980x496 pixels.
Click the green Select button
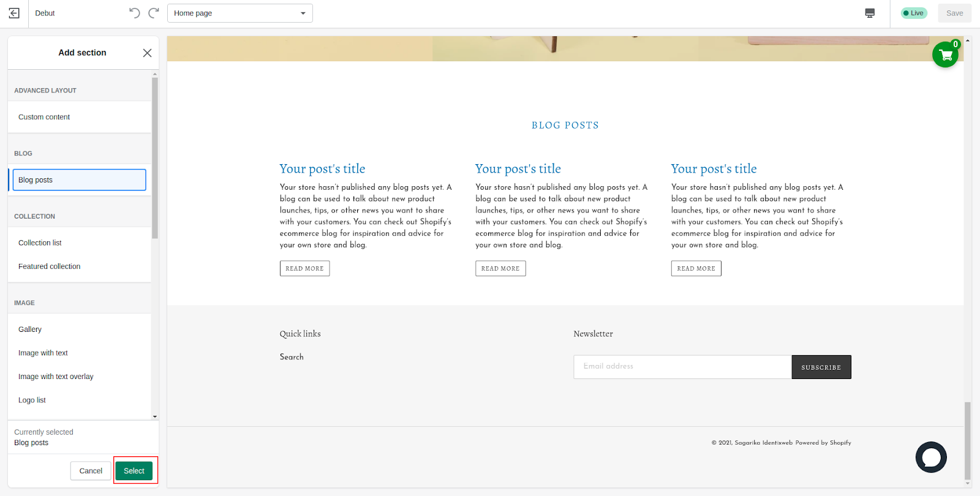click(x=134, y=471)
